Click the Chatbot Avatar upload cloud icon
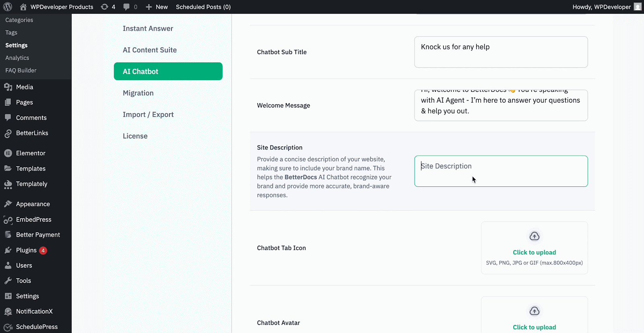The image size is (644, 333). [534, 311]
